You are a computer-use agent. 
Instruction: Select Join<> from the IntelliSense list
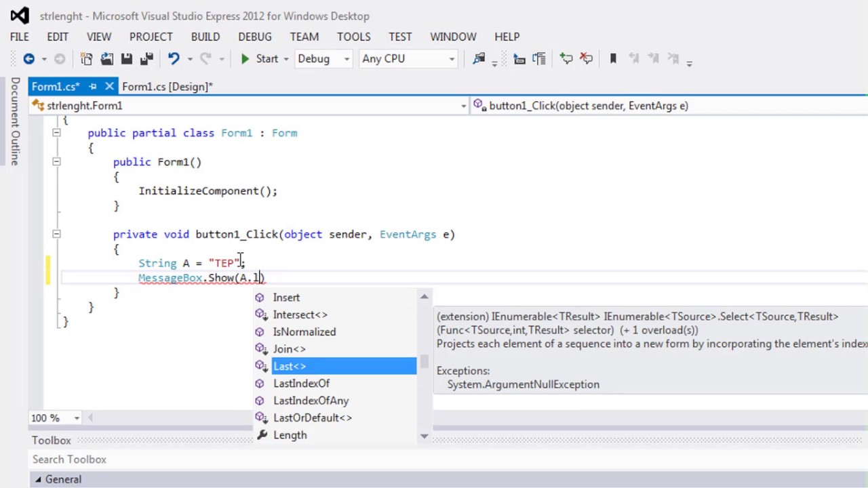click(335, 349)
